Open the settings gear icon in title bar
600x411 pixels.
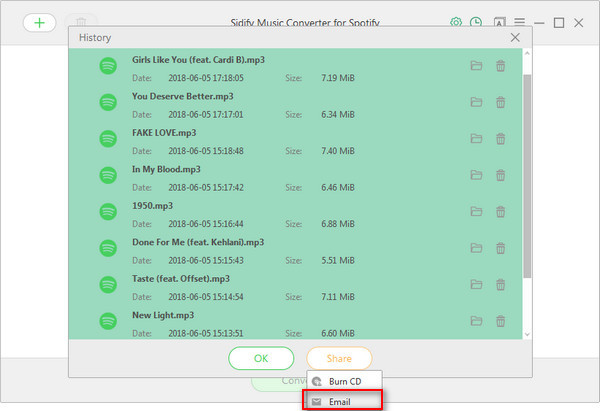[455, 22]
